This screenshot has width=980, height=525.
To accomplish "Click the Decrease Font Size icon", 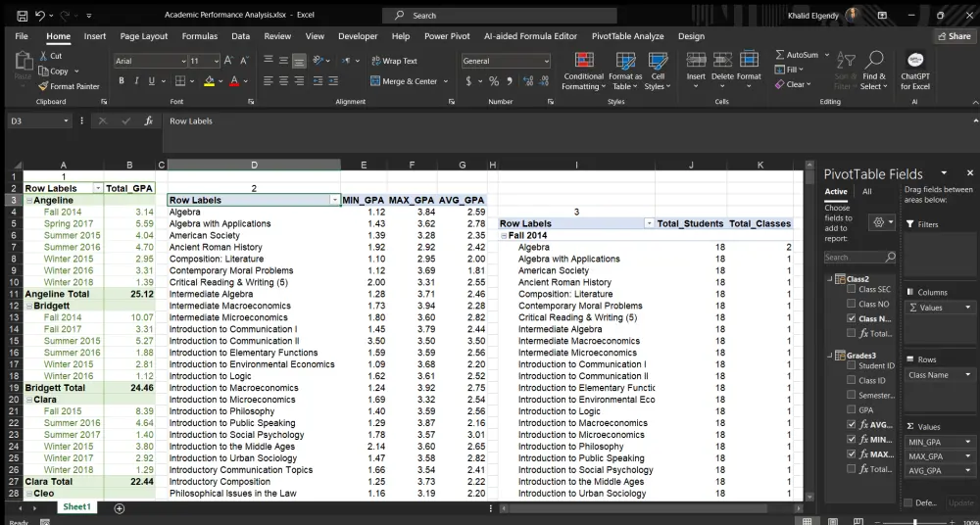I will coord(242,61).
